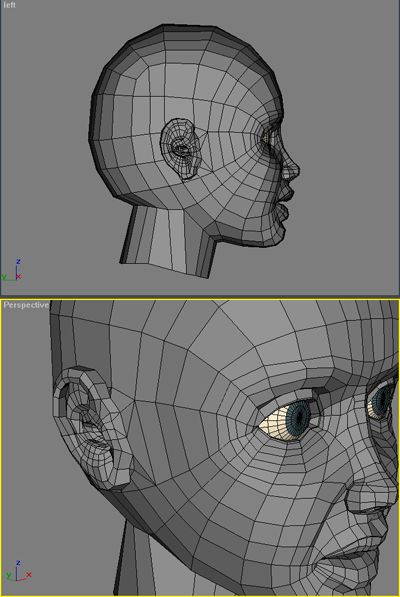Click the axis tripod in the Perspective viewport
The image size is (400, 597).
point(18,571)
